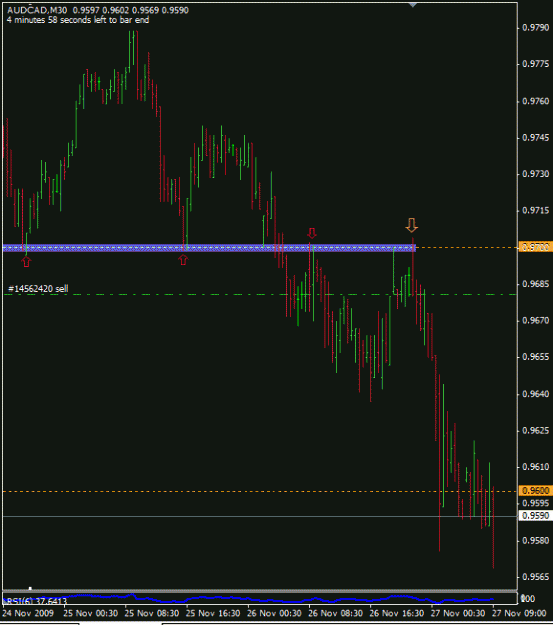Click the 0.9745 price scale label
Image resolution: width=553 pixels, height=625 pixels.
(535, 138)
